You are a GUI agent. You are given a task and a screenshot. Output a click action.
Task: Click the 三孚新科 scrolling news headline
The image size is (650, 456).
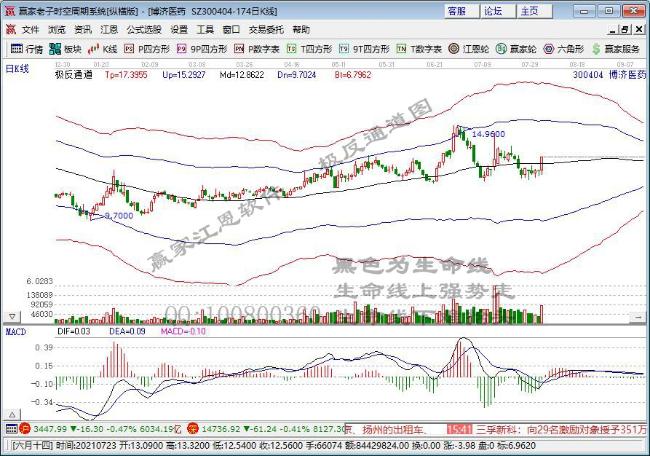560,429
